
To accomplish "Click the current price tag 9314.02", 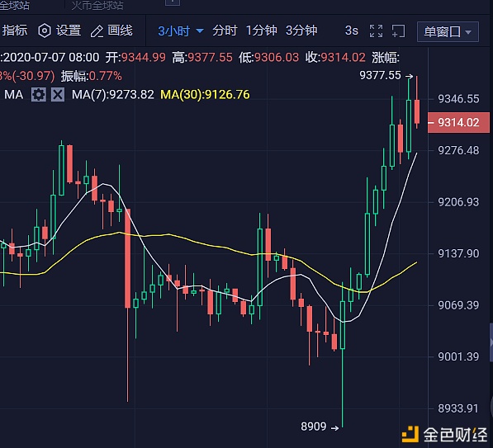I will 458,122.
